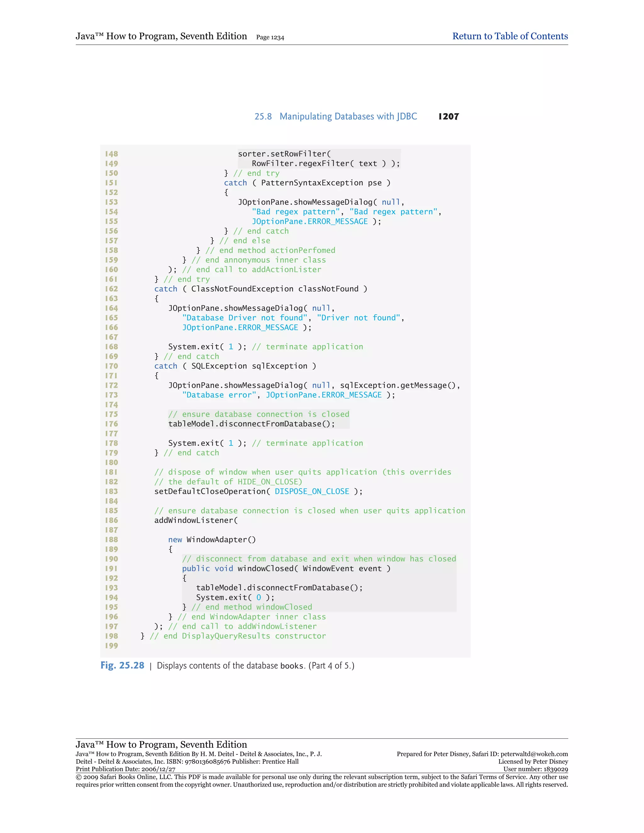Click the catch PatternSyntaxException line
644x833 pixels.
point(307,183)
